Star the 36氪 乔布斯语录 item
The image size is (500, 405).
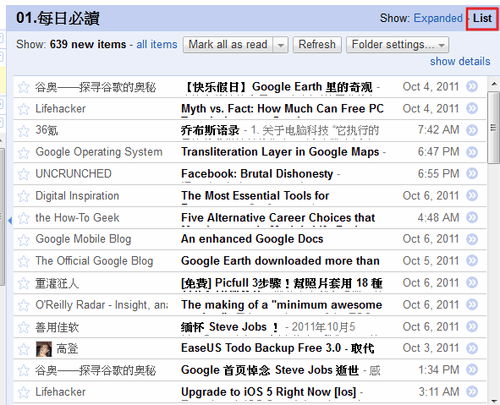click(24, 131)
